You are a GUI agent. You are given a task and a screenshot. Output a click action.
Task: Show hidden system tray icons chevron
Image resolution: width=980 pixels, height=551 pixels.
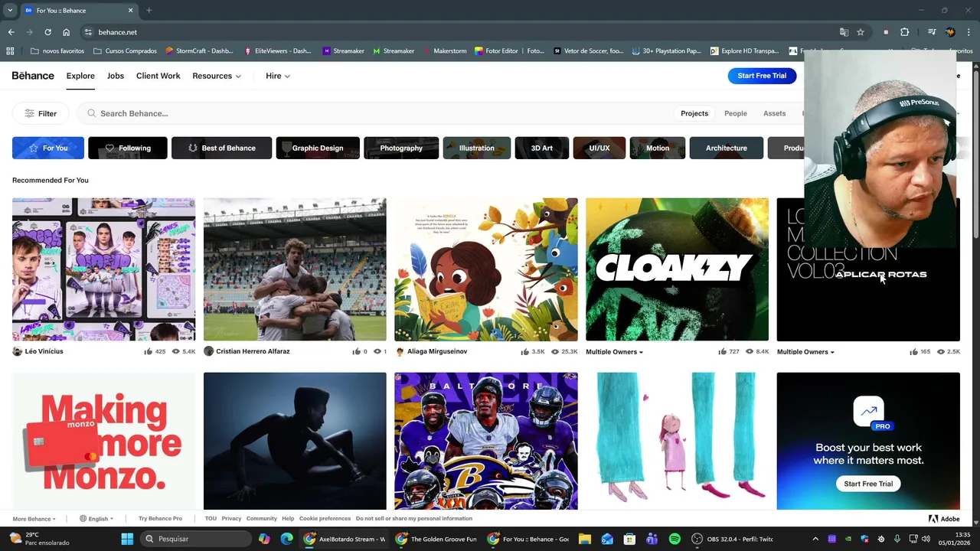[815, 539]
